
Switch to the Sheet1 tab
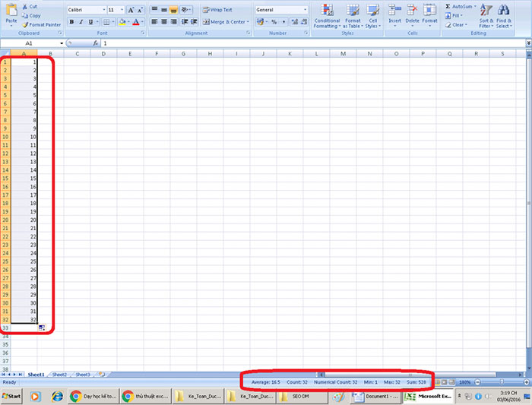(36, 375)
